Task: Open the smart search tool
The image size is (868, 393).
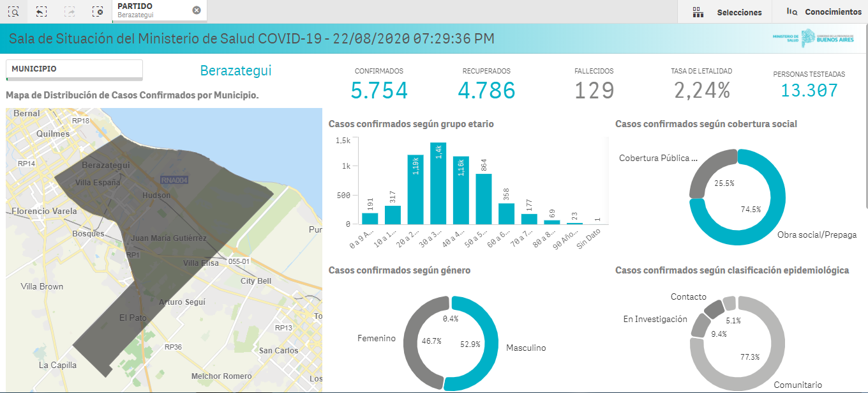Action: click(13, 12)
